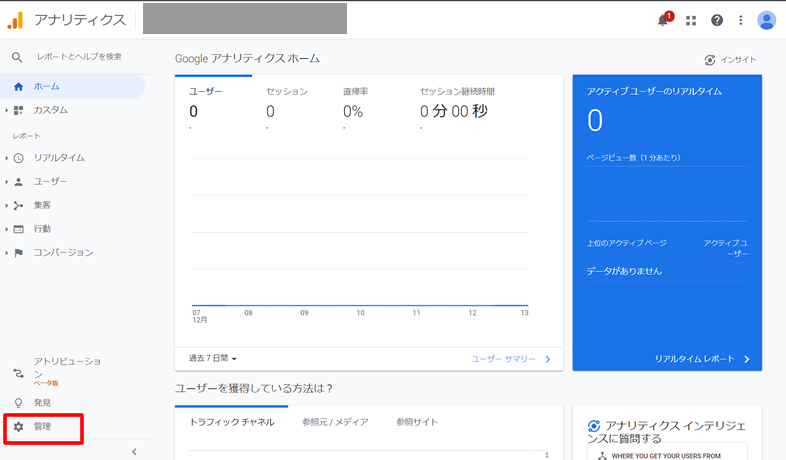Click the レポートとヘルプを検索 search field
The height and width of the screenshot is (460, 786).
pos(79,57)
